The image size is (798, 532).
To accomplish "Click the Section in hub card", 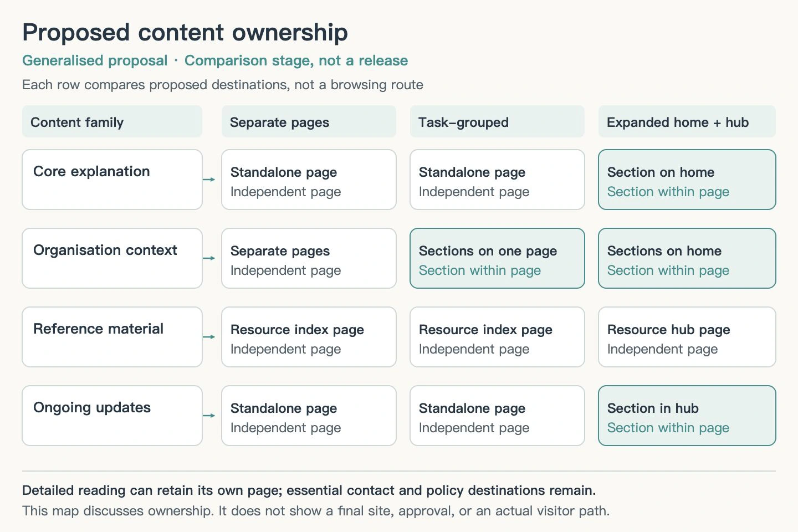I will pos(687,416).
